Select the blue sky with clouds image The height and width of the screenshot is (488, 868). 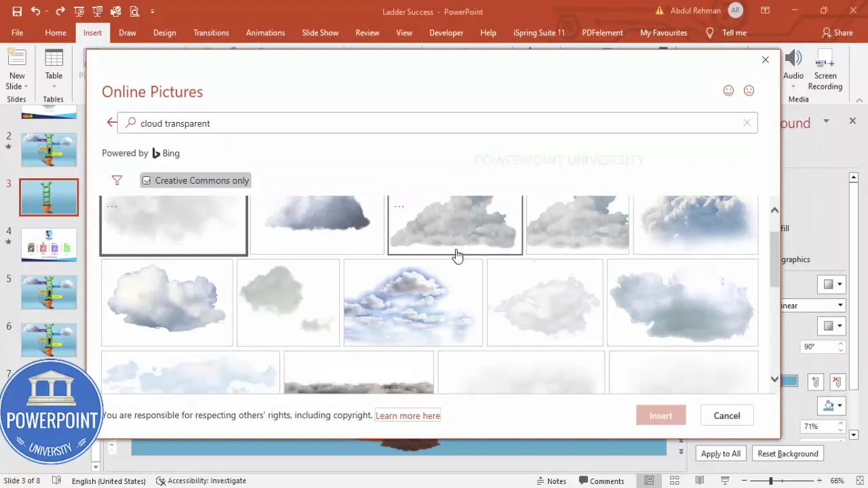tap(413, 302)
